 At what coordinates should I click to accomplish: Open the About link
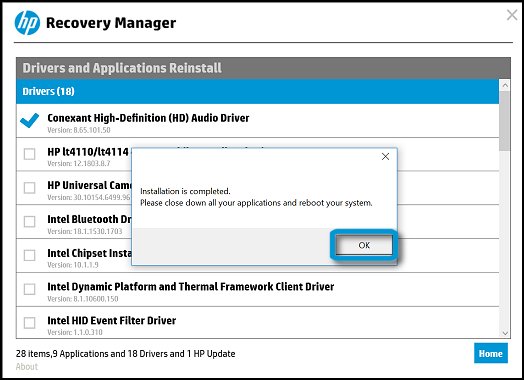pos(27,367)
